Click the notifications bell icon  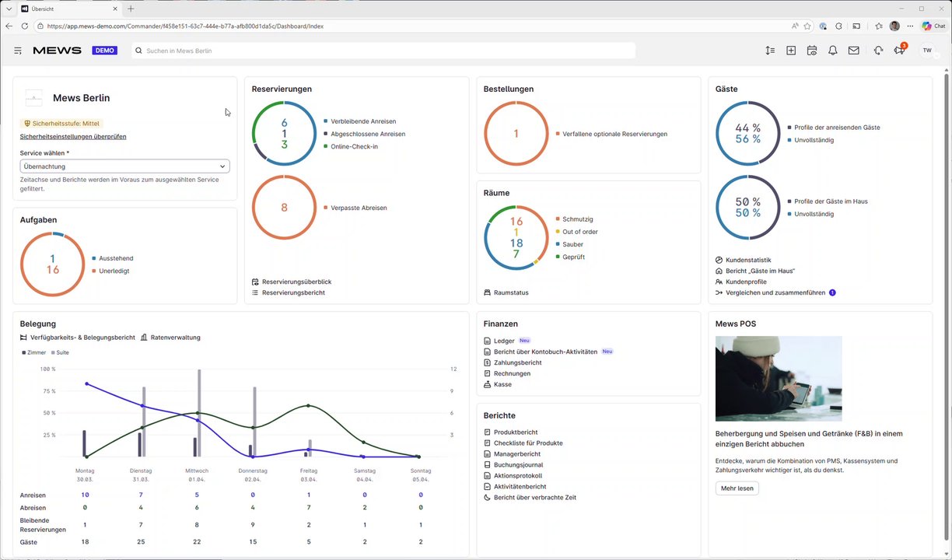[x=832, y=51]
